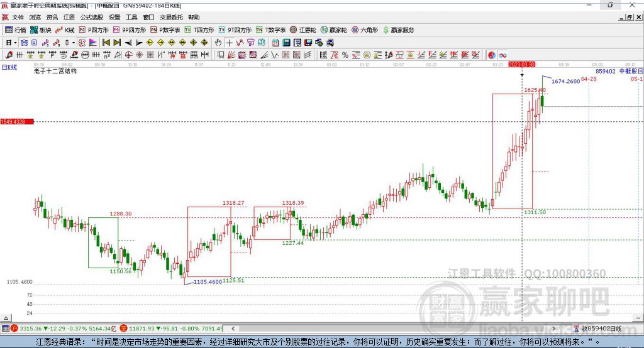Image resolution: width=644 pixels, height=348 pixels.
Task: Open the 交易委托 menu
Action: tap(170, 18)
